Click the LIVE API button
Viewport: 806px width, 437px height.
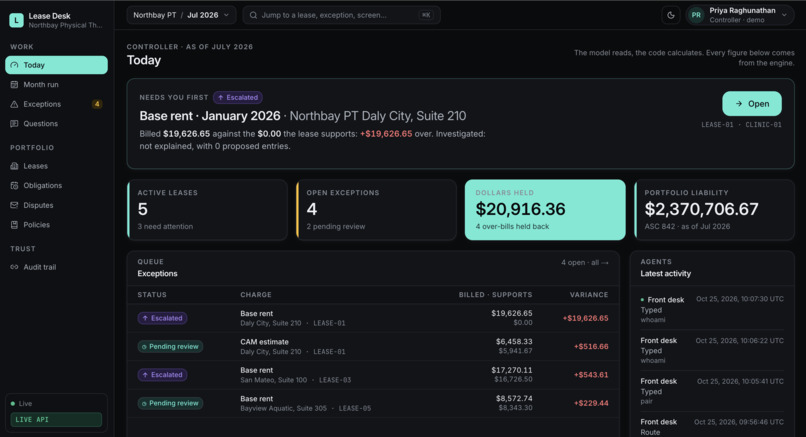(x=57, y=420)
